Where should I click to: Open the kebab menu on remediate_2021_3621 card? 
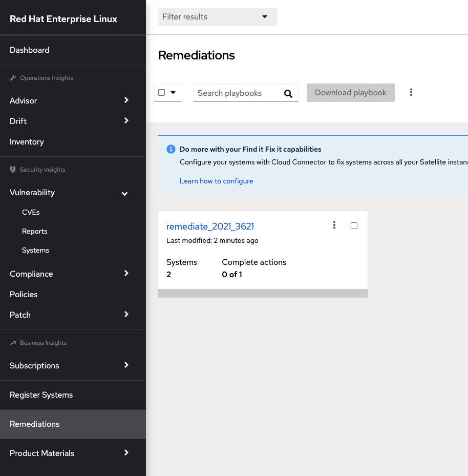(334, 225)
